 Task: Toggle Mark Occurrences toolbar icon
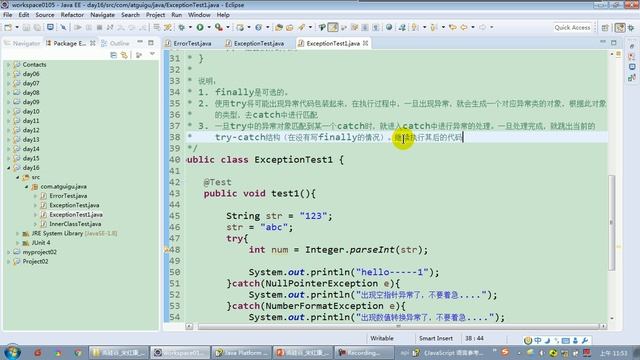[333, 27]
